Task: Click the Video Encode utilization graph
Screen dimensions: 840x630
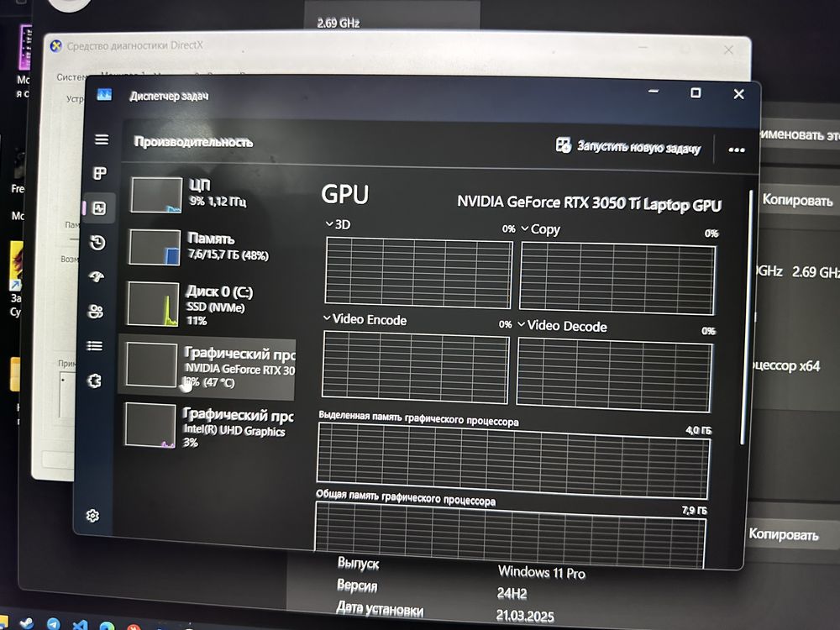Action: point(415,367)
